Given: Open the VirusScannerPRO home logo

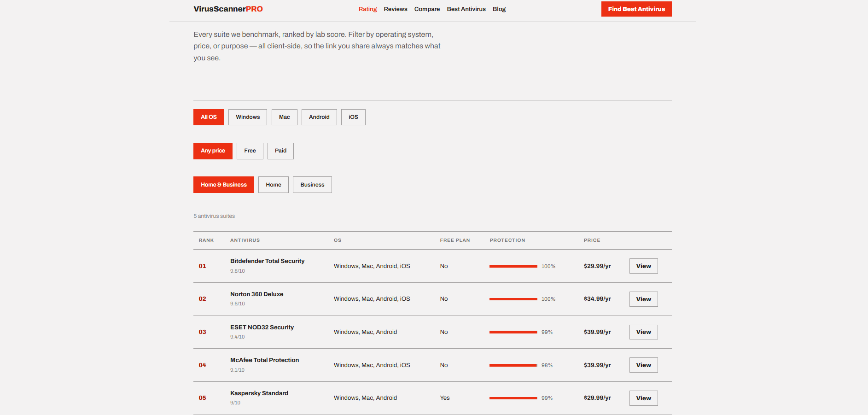Looking at the screenshot, I should (x=228, y=9).
